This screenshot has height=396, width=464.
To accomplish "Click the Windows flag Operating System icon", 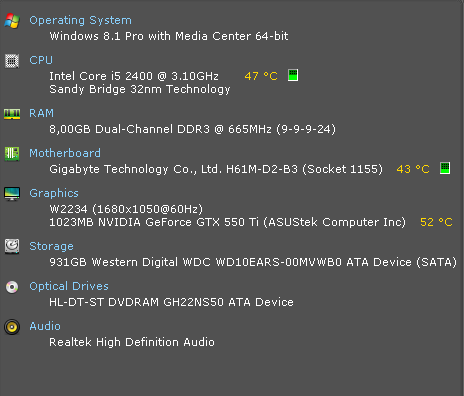I will pos(12,21).
